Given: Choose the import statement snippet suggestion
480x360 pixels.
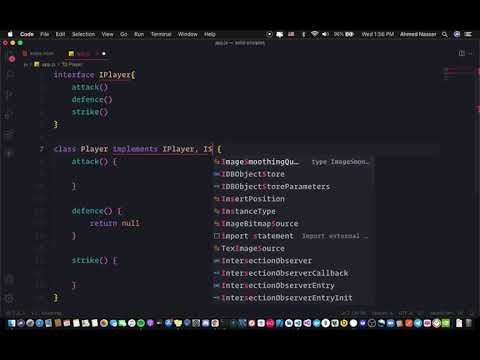Looking at the screenshot, I should [293, 236].
